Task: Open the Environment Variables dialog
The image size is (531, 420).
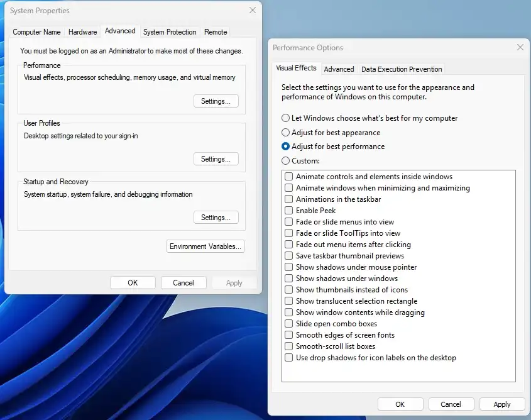Action: click(205, 246)
